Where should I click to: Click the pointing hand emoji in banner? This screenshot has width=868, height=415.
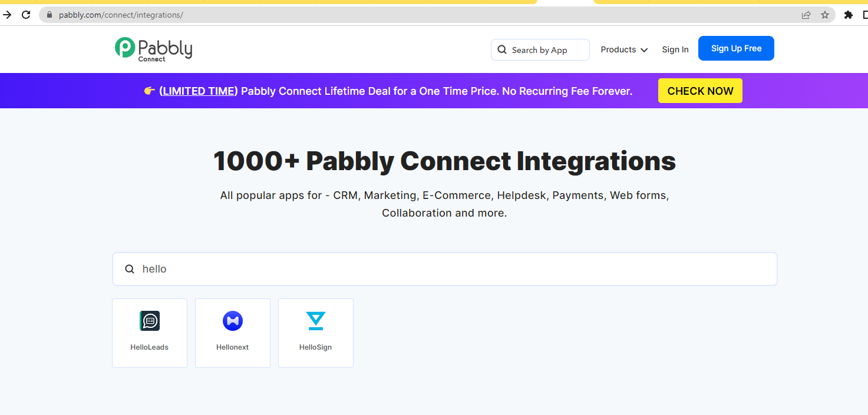point(149,91)
